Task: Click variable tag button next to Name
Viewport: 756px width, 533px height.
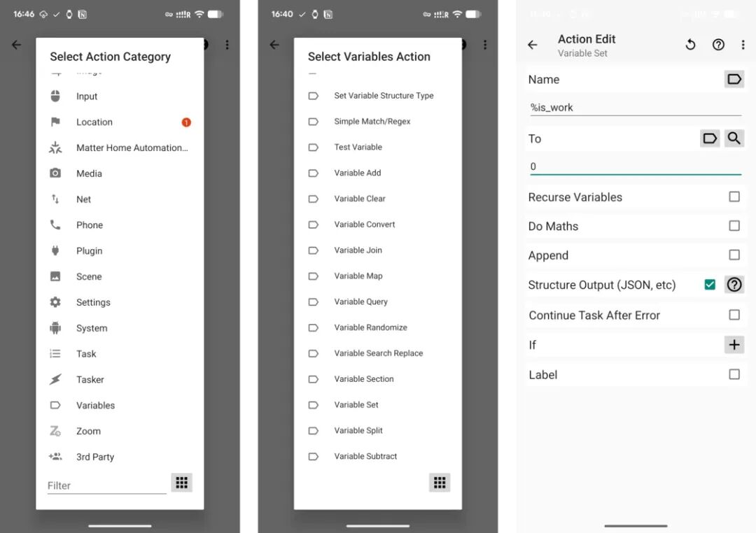Action: 734,79
